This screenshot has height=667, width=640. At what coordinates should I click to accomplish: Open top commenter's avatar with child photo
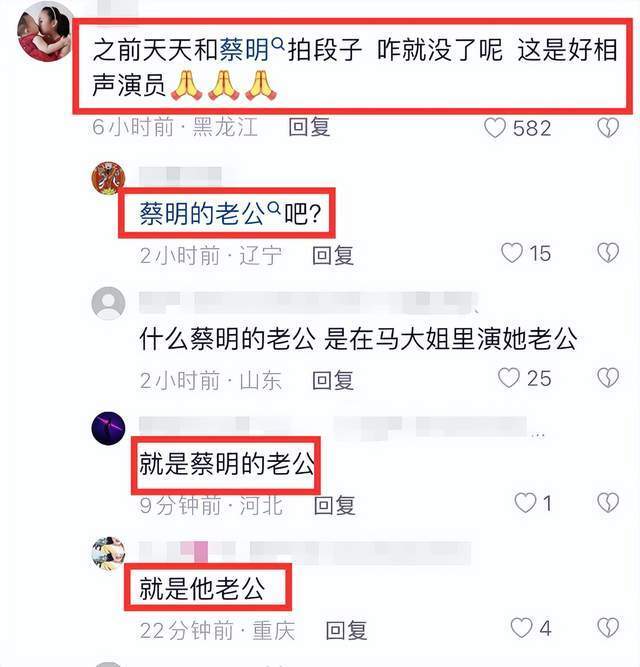(45, 33)
